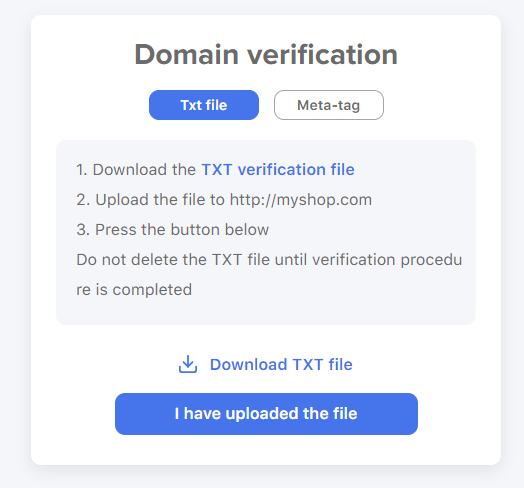The height and width of the screenshot is (488, 524).
Task: Confirm with I have uploaded the file
Action: [x=266, y=414]
